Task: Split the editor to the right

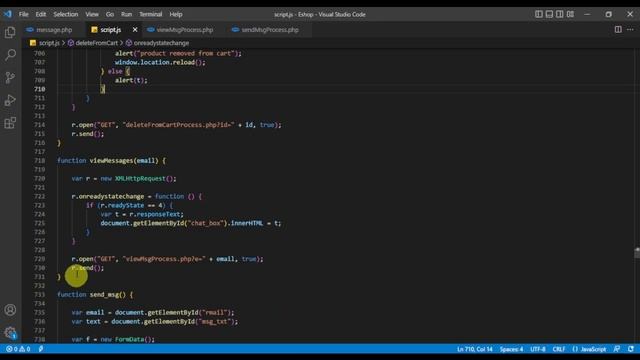Action: coord(618,29)
